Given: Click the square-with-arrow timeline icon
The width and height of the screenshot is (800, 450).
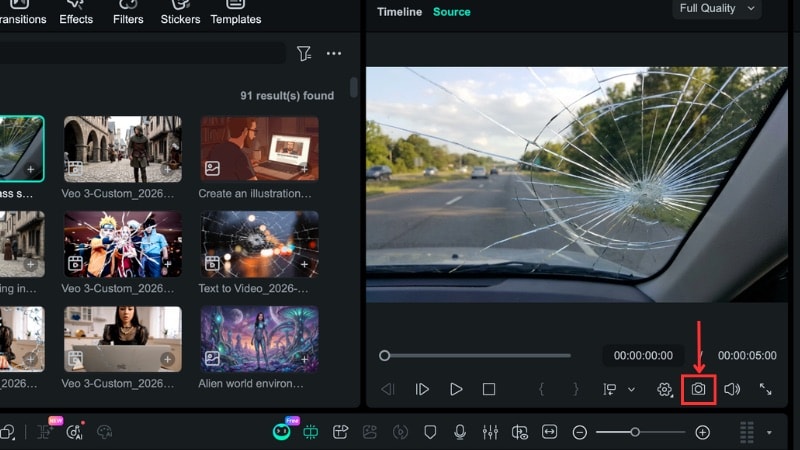Looking at the screenshot, I should click(x=340, y=433).
